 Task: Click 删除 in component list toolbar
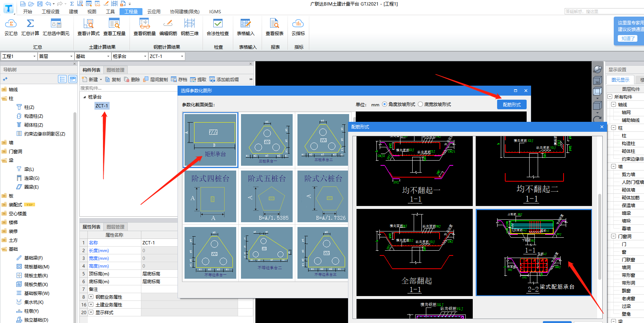tap(132, 79)
